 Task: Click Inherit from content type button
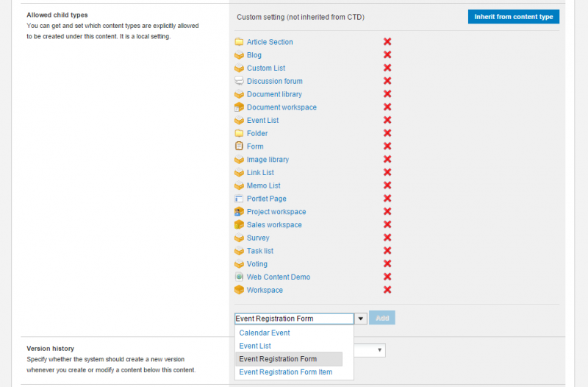coord(513,16)
